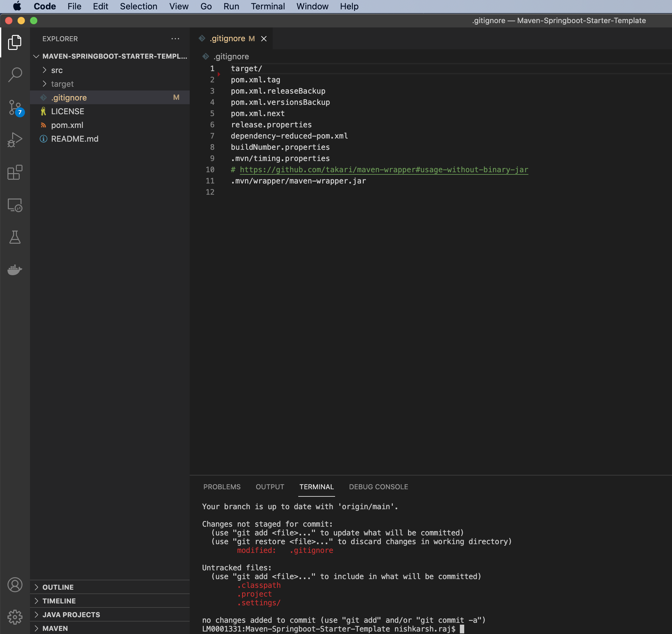Viewport: 672px width, 634px height.
Task: Open the Remote Explorer view
Action: (15, 205)
